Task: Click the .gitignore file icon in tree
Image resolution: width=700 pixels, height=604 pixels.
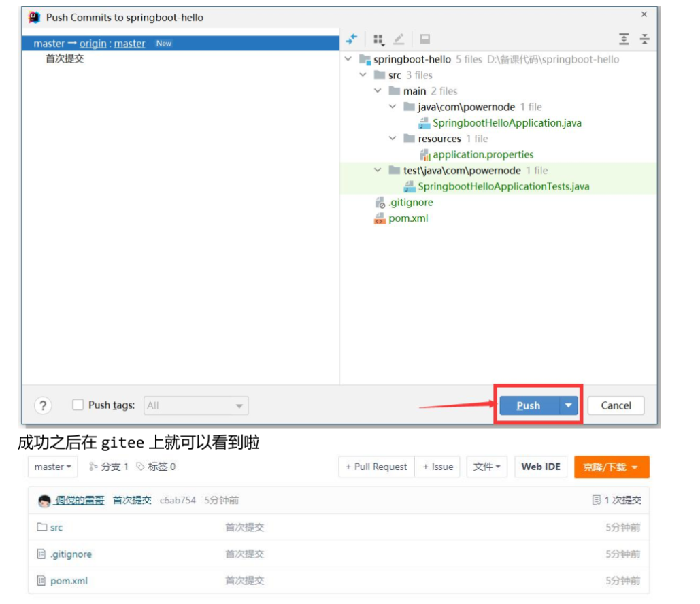Action: (x=380, y=202)
